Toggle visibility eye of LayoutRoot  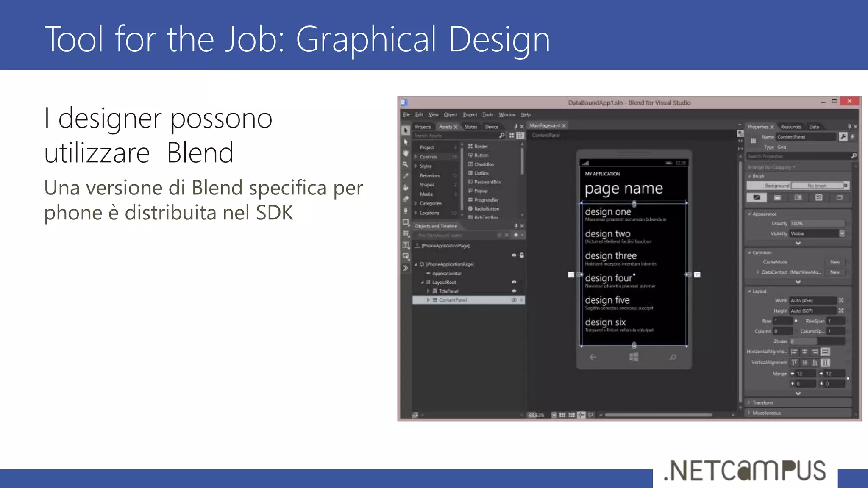tap(514, 282)
